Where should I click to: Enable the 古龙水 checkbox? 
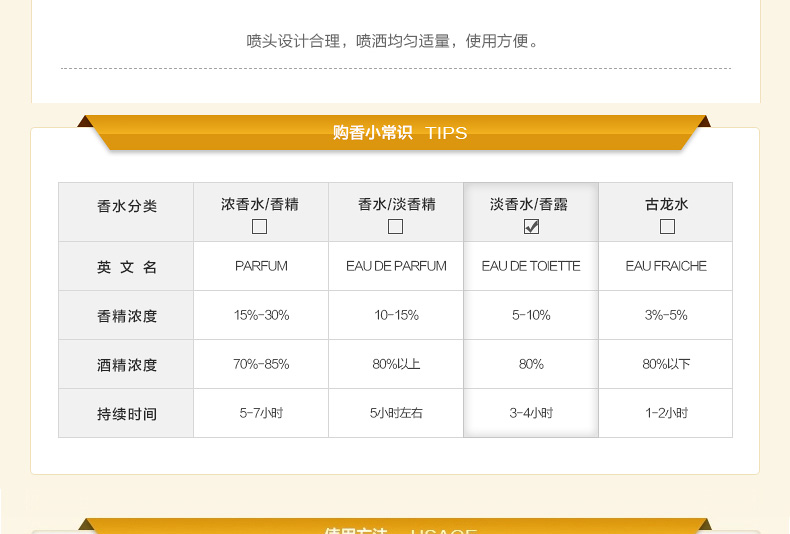(667, 227)
